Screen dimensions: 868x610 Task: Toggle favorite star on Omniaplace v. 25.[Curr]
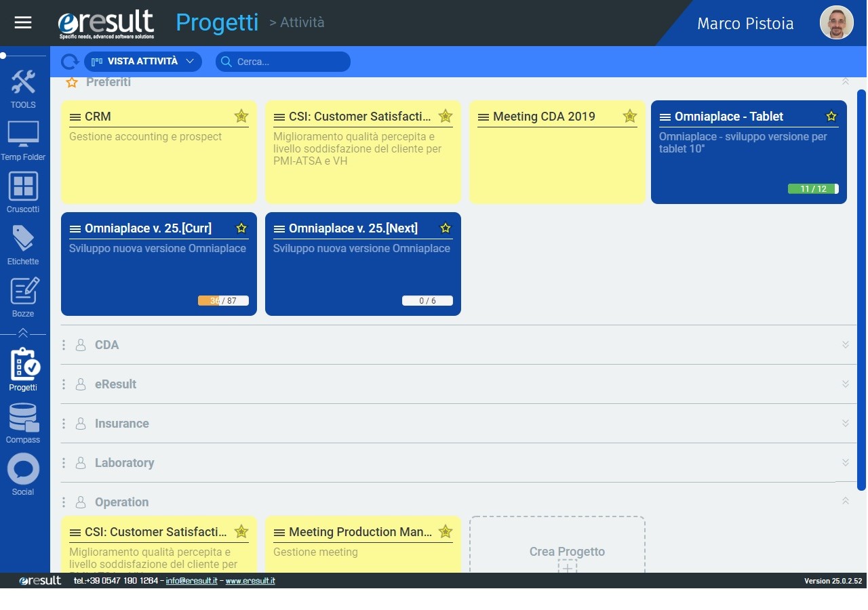click(x=241, y=228)
